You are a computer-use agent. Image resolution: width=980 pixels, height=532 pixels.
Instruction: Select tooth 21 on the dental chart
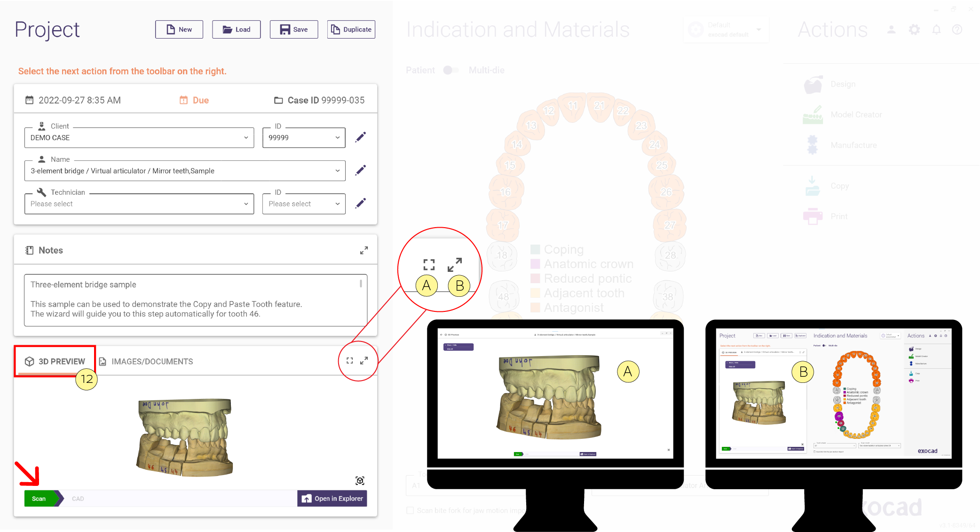tap(600, 106)
